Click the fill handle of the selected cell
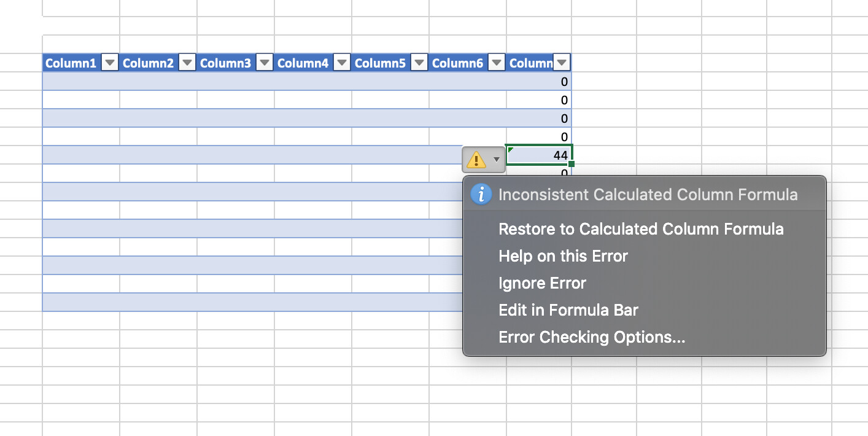 tap(570, 165)
